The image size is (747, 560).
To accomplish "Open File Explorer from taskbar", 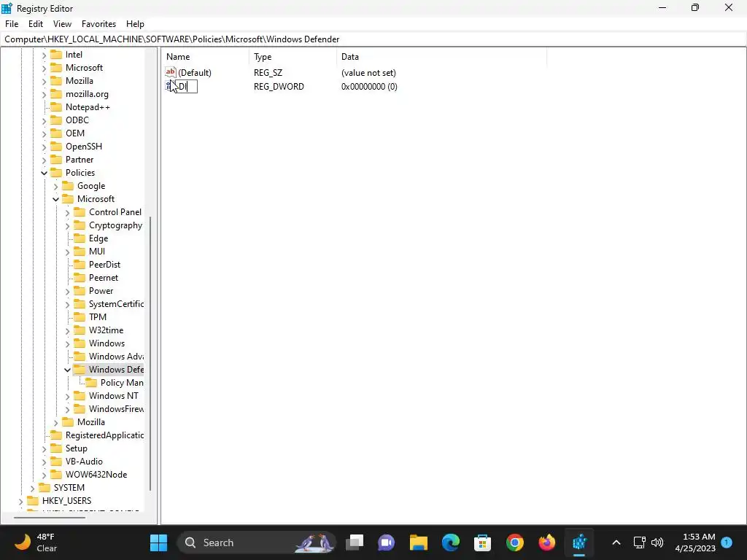I will [x=418, y=542].
